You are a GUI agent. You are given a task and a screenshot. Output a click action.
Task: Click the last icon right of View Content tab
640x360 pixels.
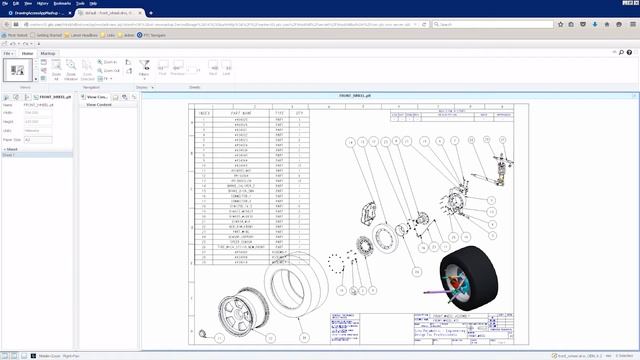click(x=134, y=97)
